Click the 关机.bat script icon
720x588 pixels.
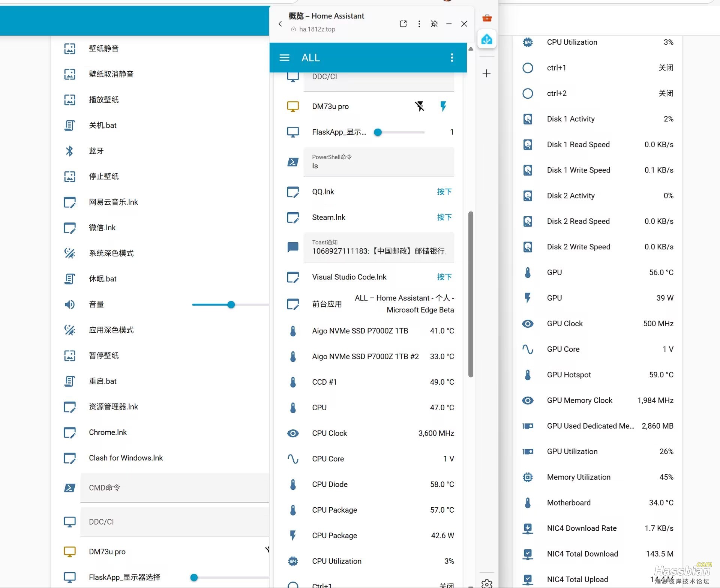pyautogui.click(x=69, y=125)
